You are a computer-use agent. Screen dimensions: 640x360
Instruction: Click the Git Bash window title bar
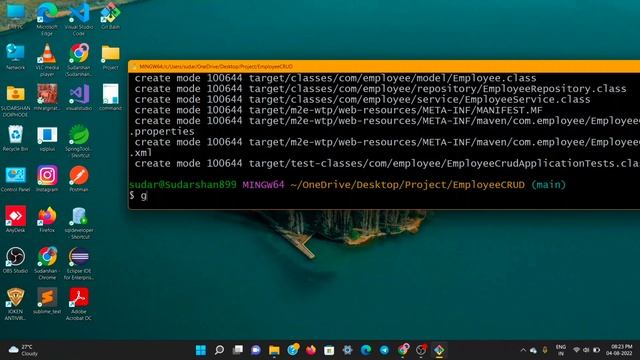pyautogui.click(x=384, y=67)
